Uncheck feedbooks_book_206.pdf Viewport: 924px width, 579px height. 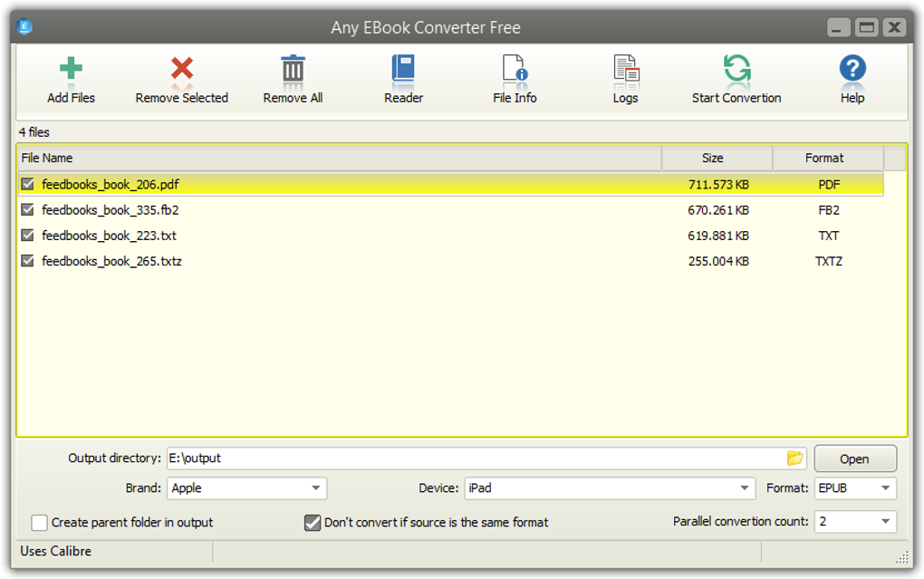[x=28, y=183]
